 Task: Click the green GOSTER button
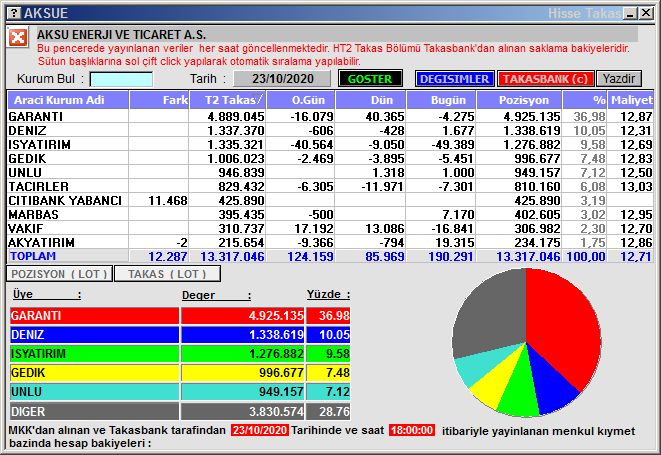click(370, 79)
